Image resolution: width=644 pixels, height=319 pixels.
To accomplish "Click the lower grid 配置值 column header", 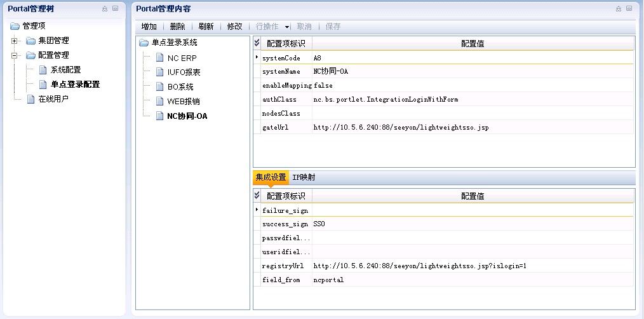I will [473, 196].
